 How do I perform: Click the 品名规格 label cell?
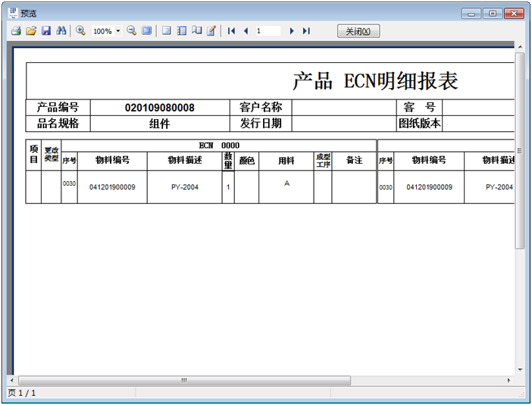(58, 123)
